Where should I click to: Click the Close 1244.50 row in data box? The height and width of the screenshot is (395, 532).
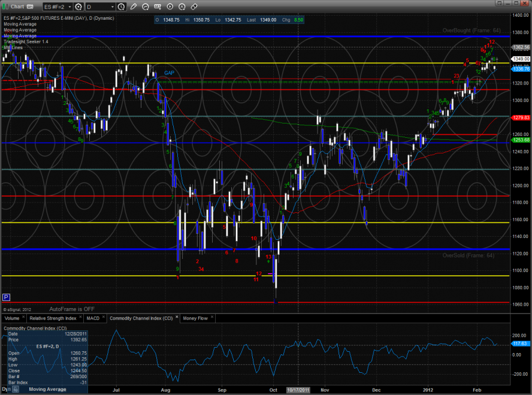pyautogui.click(x=47, y=371)
